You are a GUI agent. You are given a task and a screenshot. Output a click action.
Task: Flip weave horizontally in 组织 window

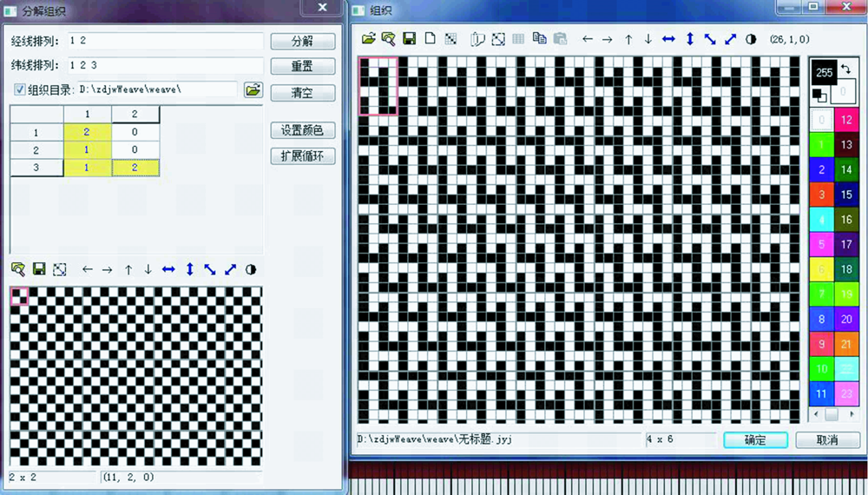pyautogui.click(x=668, y=39)
